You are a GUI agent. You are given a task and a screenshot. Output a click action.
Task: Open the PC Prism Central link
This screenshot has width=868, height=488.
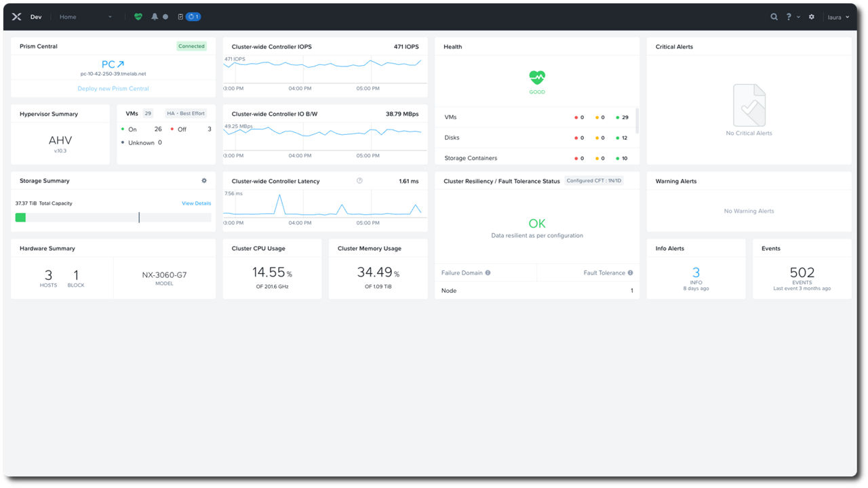tap(113, 64)
